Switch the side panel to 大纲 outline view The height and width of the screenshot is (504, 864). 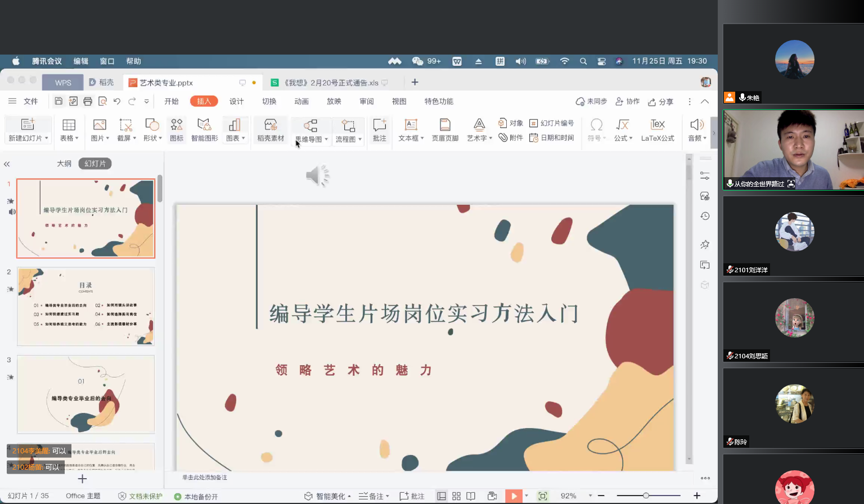point(64,164)
